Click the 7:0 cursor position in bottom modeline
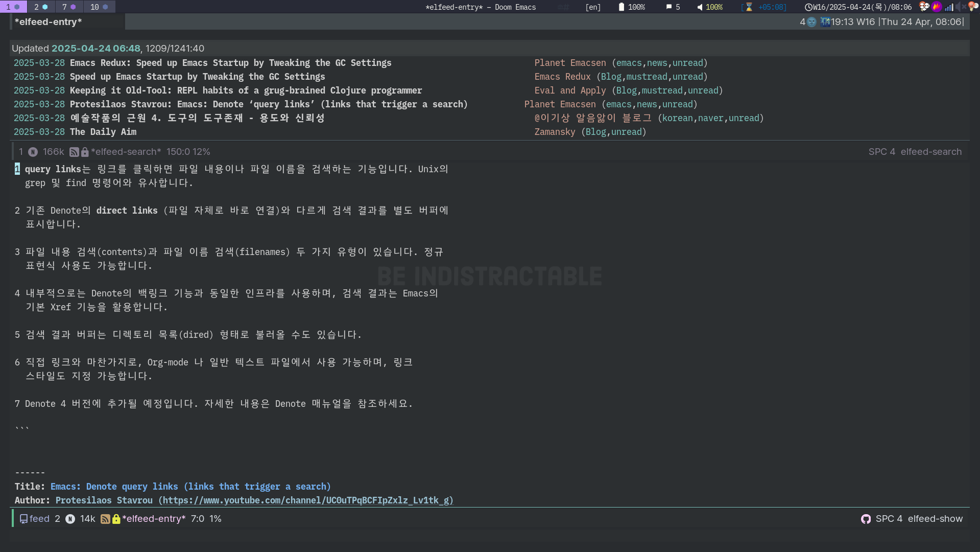This screenshot has height=552, width=980. pyautogui.click(x=198, y=519)
